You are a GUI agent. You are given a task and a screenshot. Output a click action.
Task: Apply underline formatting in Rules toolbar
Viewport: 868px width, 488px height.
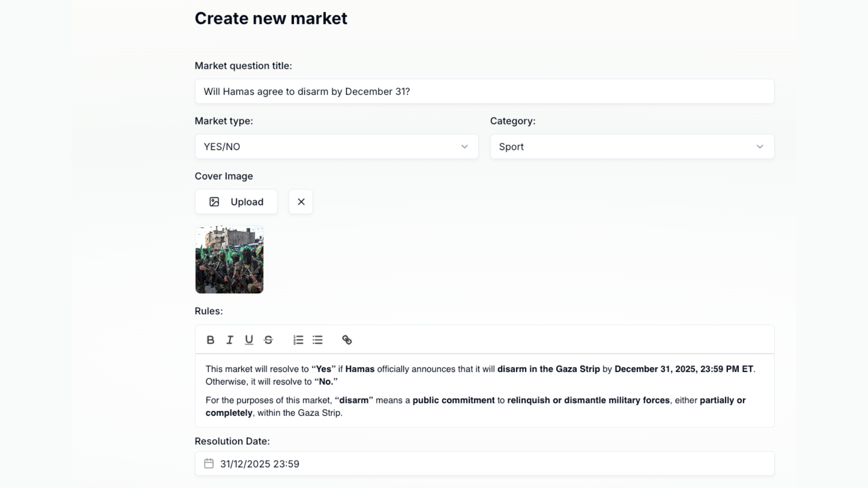(249, 340)
